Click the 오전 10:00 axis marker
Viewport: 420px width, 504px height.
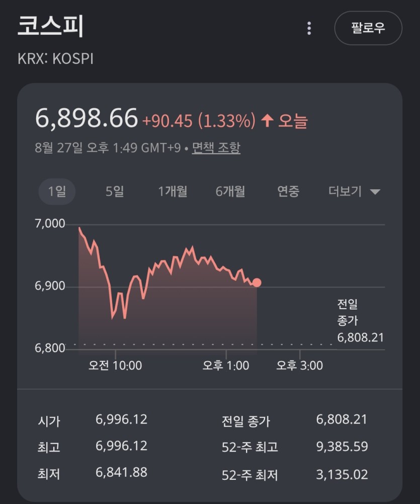coord(115,366)
